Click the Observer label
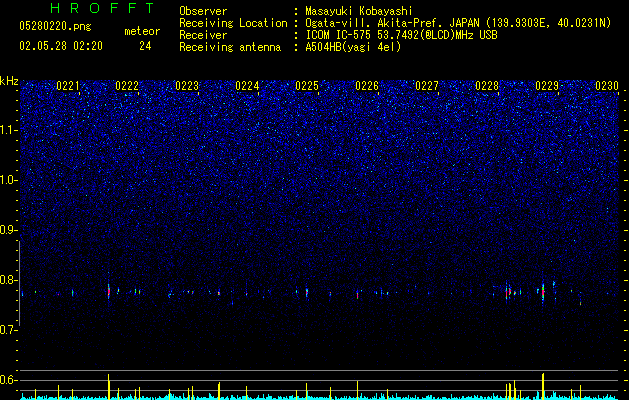Image resolution: width=629 pixels, height=400 pixels. pos(203,11)
